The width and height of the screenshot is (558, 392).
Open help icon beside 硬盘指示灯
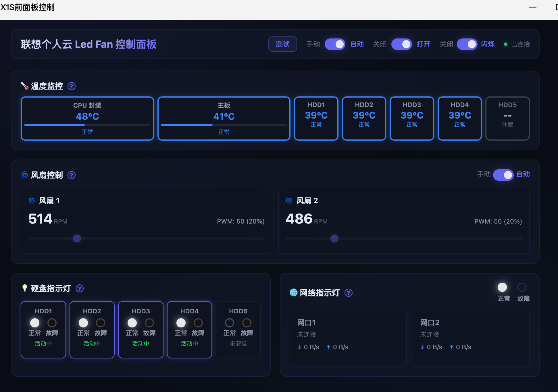point(80,288)
